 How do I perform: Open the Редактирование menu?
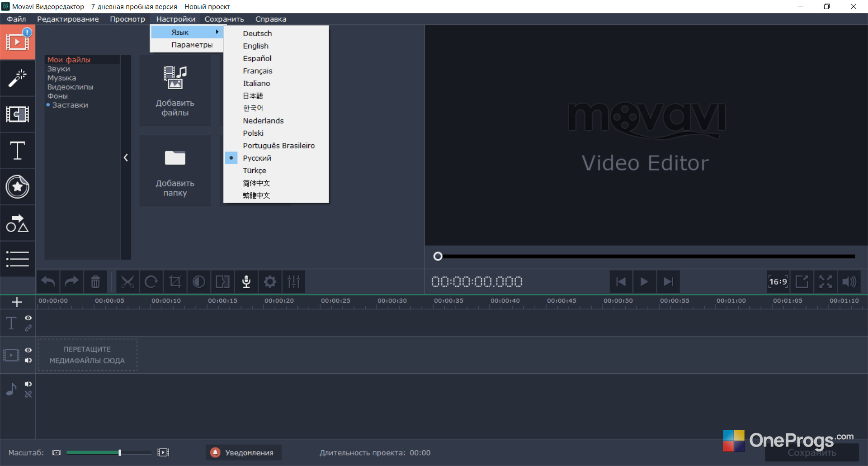click(x=68, y=19)
